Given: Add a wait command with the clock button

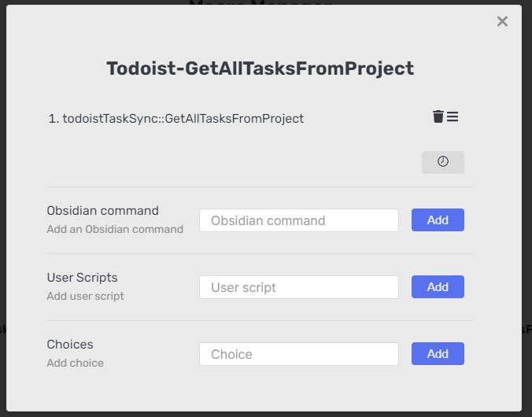Looking at the screenshot, I should [443, 162].
